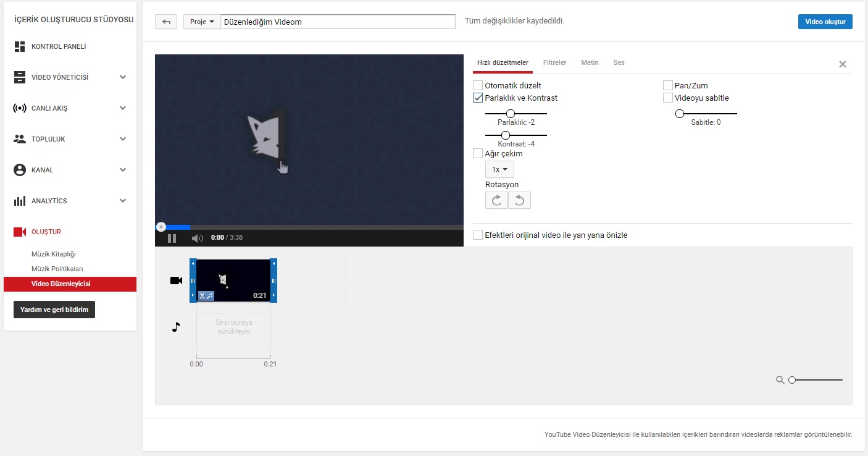Enable Ağır çekim slow motion checkbox

(478, 153)
